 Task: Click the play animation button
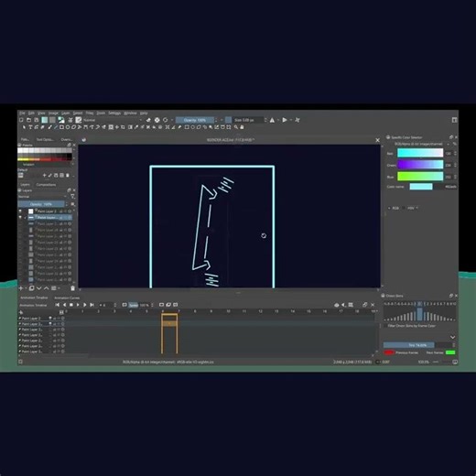(x=78, y=305)
